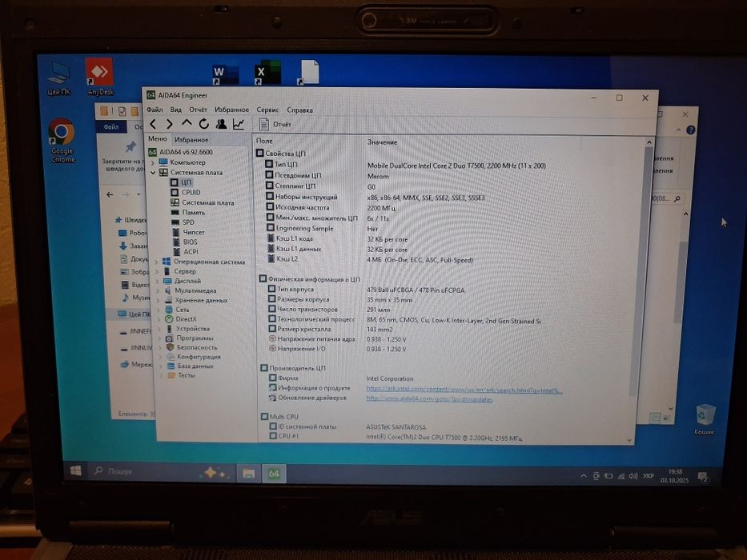Collapse the Системная плата tree node
The image size is (747, 560).
(x=153, y=172)
